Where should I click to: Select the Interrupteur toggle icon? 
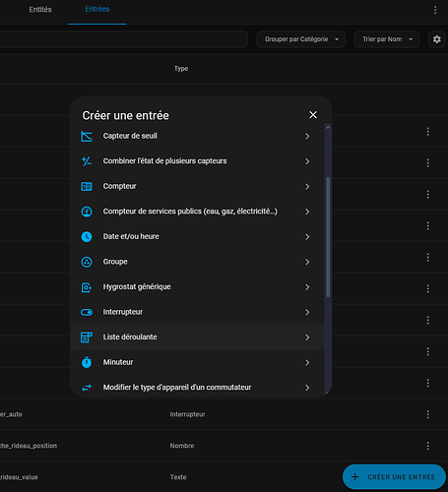tap(87, 312)
